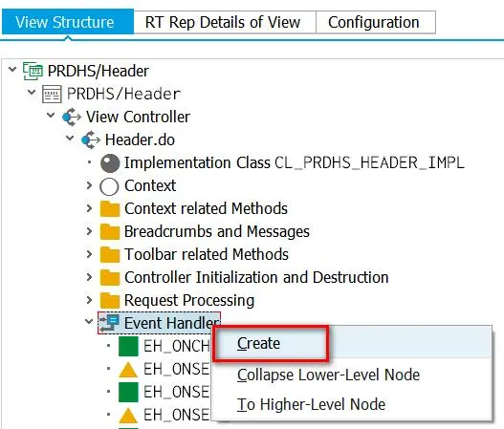Click the last yellow triangle icon in list

click(x=128, y=416)
